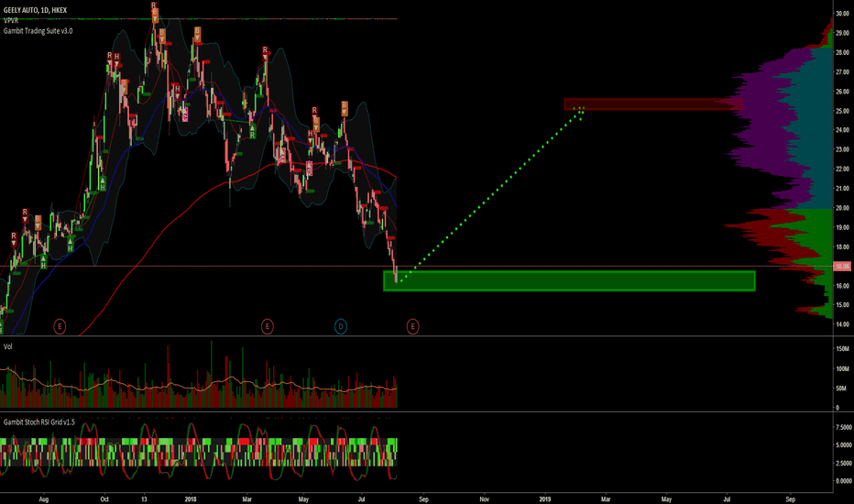Click the 2.5000 Stoch RSI axis label
Viewport: 854px width, 504px height.
point(843,463)
